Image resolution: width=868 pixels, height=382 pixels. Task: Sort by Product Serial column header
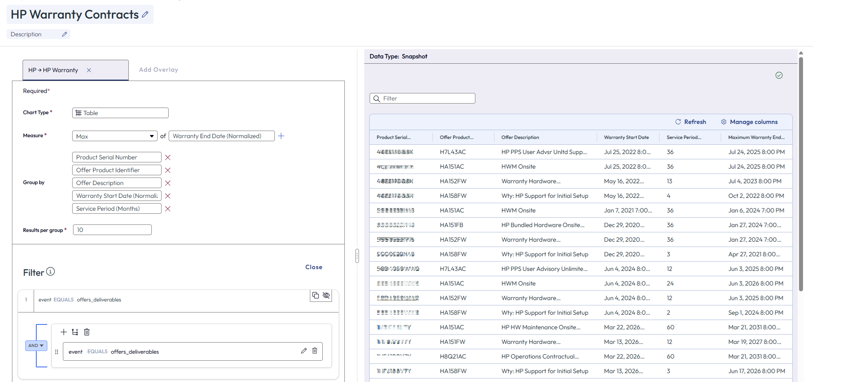[x=393, y=137]
